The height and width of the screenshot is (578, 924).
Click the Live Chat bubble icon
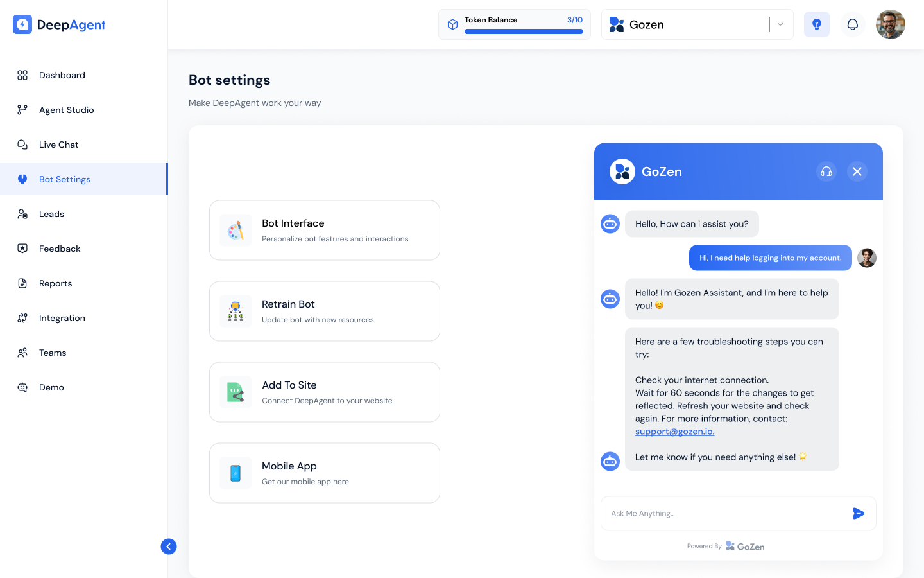tap(22, 144)
